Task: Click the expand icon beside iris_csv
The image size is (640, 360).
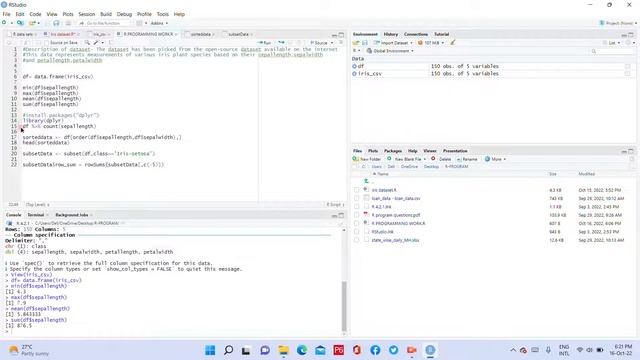Action: click(x=354, y=74)
